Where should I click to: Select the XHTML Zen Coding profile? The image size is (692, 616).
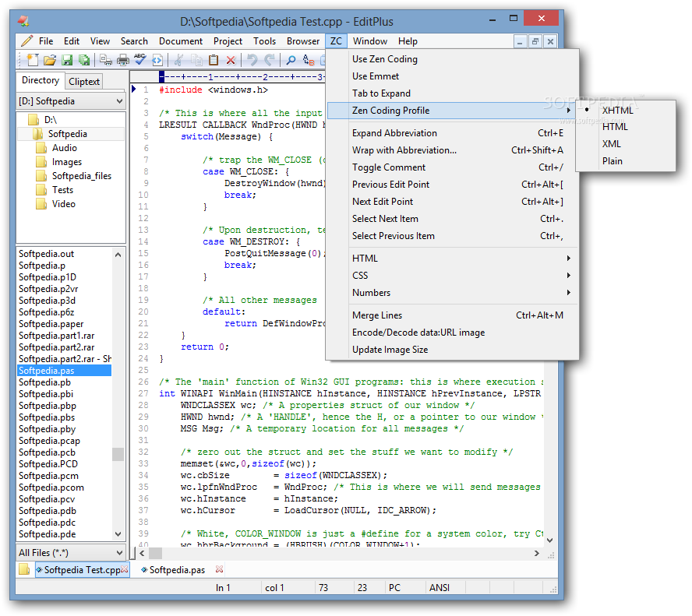pos(625,111)
